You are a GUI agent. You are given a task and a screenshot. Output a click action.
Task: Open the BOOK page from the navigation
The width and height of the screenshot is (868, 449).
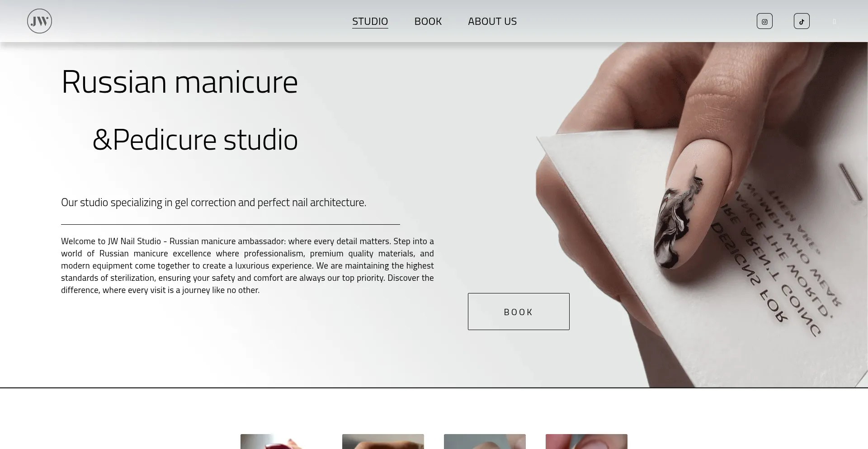click(x=428, y=21)
